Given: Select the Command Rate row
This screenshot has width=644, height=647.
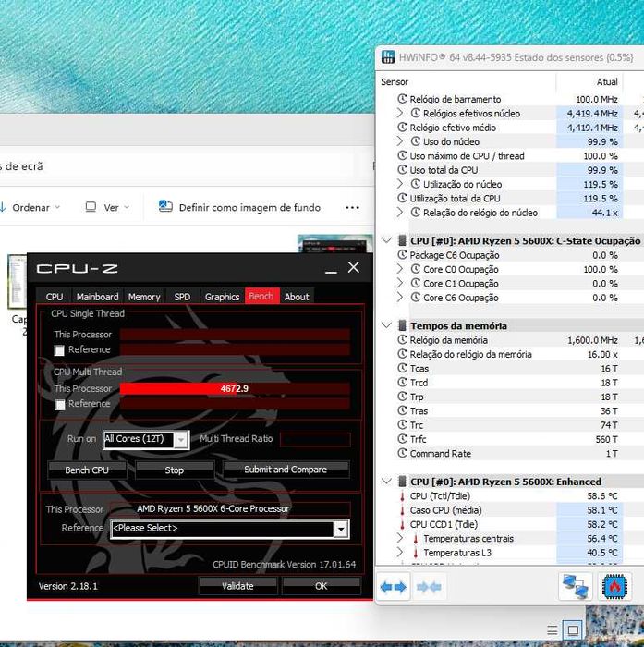Looking at the screenshot, I should click(509, 454).
